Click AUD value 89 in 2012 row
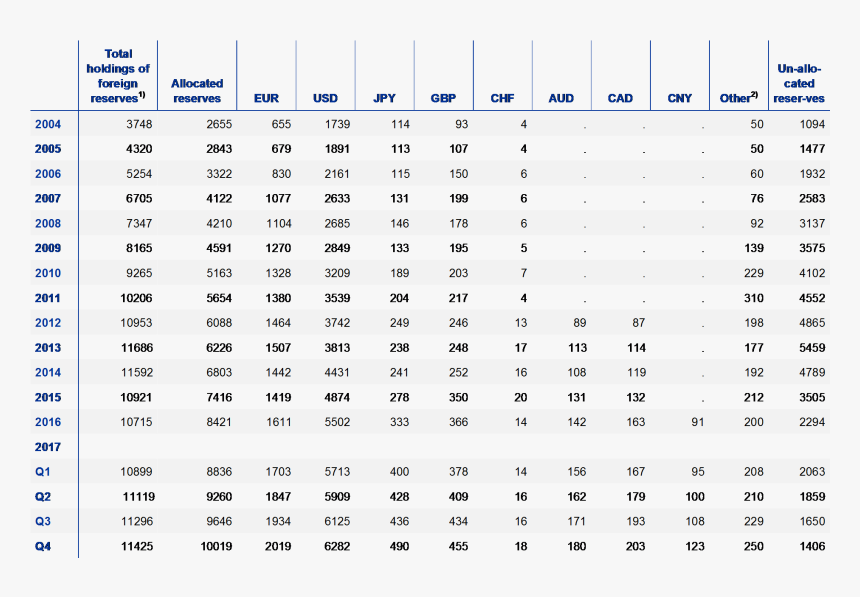The height and width of the screenshot is (597, 860). pyautogui.click(x=580, y=323)
